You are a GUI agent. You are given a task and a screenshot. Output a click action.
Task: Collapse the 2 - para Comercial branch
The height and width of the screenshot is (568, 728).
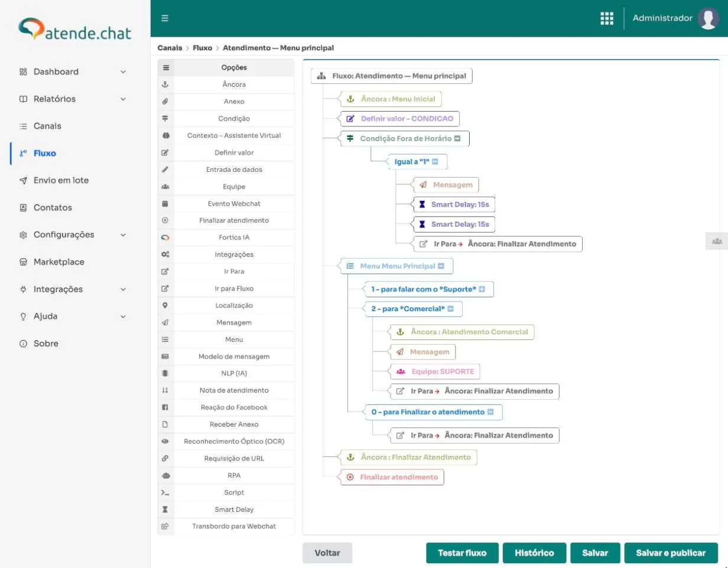point(450,309)
